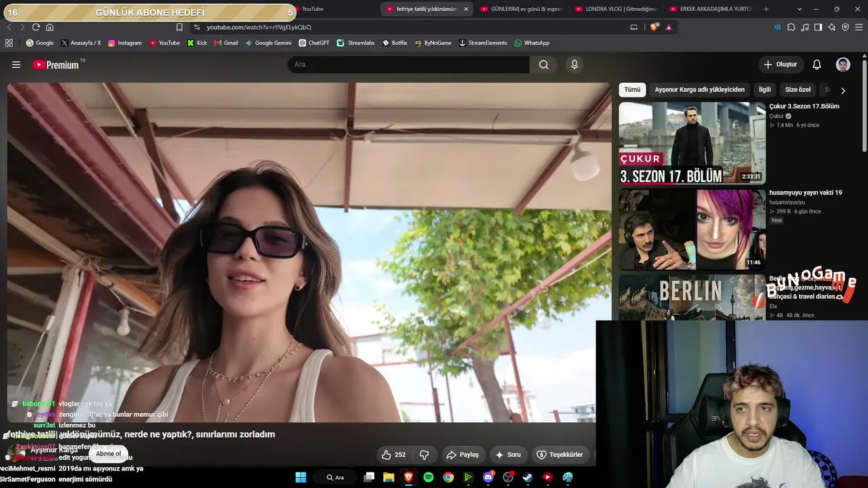
Task: Open Spotify from the taskbar
Action: click(x=429, y=477)
